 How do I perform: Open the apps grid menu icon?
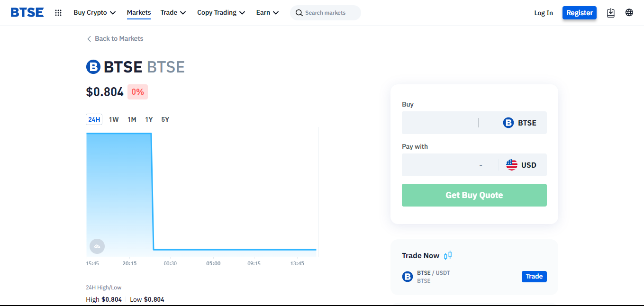coord(58,13)
